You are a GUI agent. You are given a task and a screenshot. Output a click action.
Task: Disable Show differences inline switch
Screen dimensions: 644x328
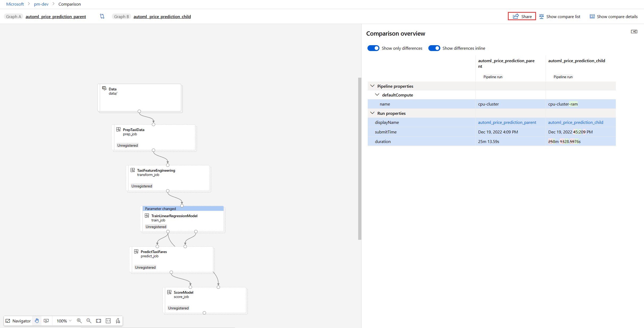coord(434,48)
